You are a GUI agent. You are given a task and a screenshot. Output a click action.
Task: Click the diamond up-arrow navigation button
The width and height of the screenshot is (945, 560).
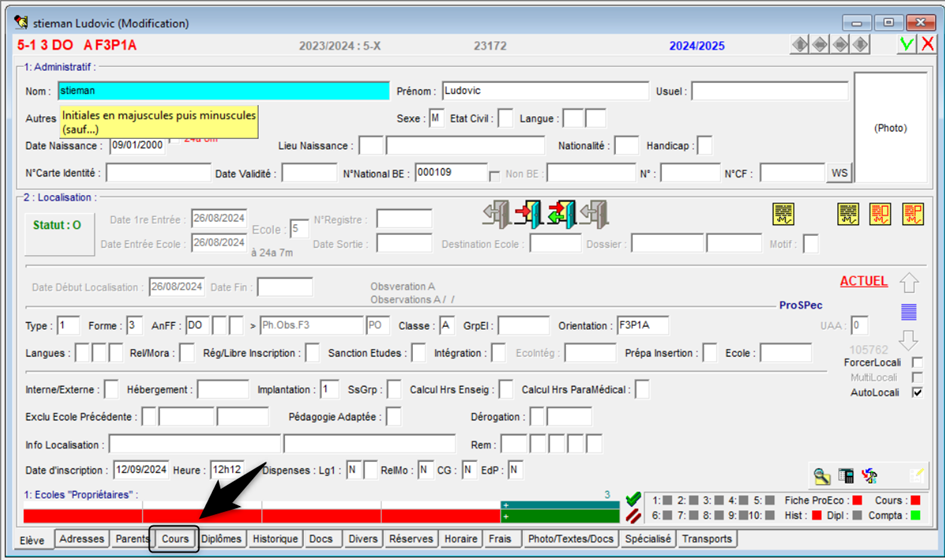pyautogui.click(x=799, y=45)
